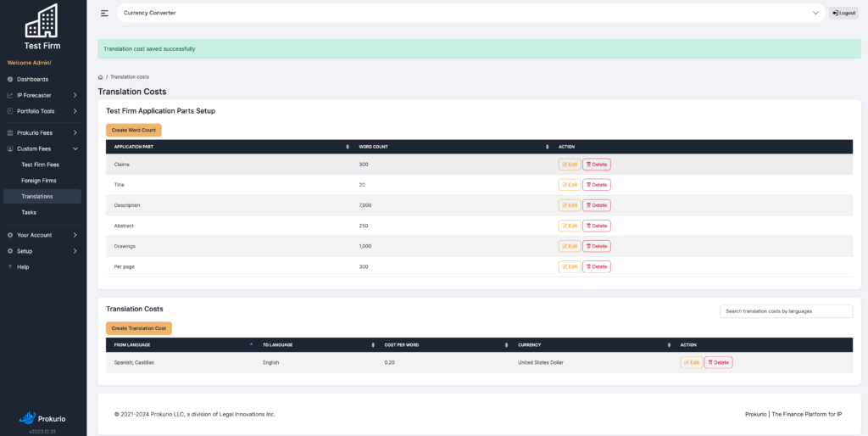Delete the Drawings application part row
The image size is (868, 436).
click(x=597, y=246)
